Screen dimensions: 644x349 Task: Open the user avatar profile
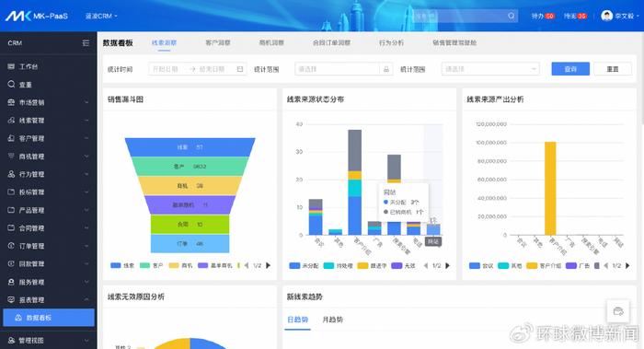pyautogui.click(x=606, y=16)
